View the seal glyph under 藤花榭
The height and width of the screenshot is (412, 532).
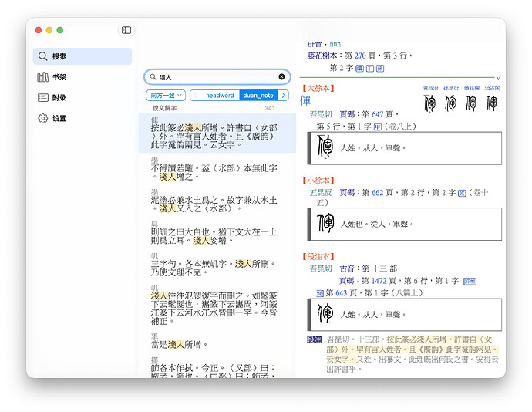click(x=471, y=103)
